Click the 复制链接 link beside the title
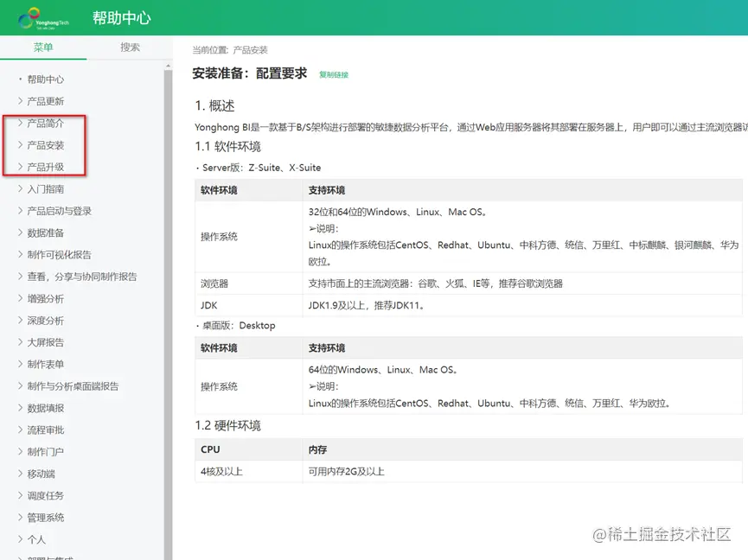This screenshot has width=748, height=560. tap(334, 74)
